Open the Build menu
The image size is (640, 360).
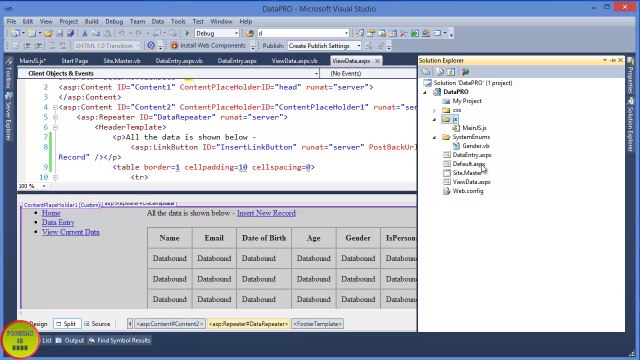(x=91, y=21)
